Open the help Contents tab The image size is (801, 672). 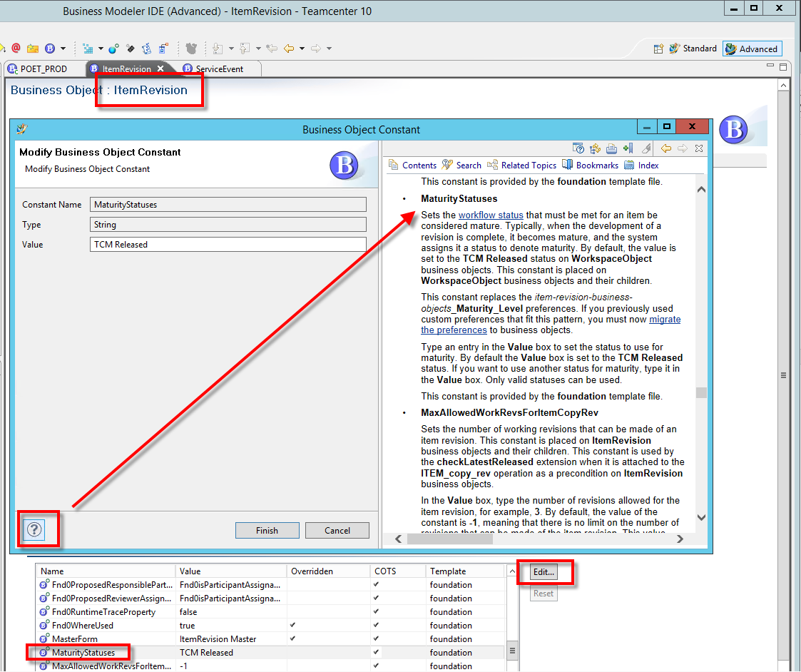pos(413,165)
